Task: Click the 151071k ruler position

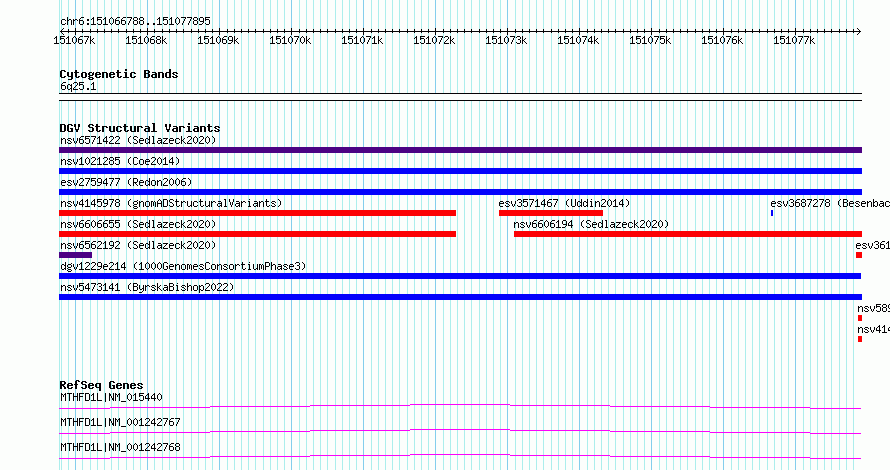Action: point(362,40)
